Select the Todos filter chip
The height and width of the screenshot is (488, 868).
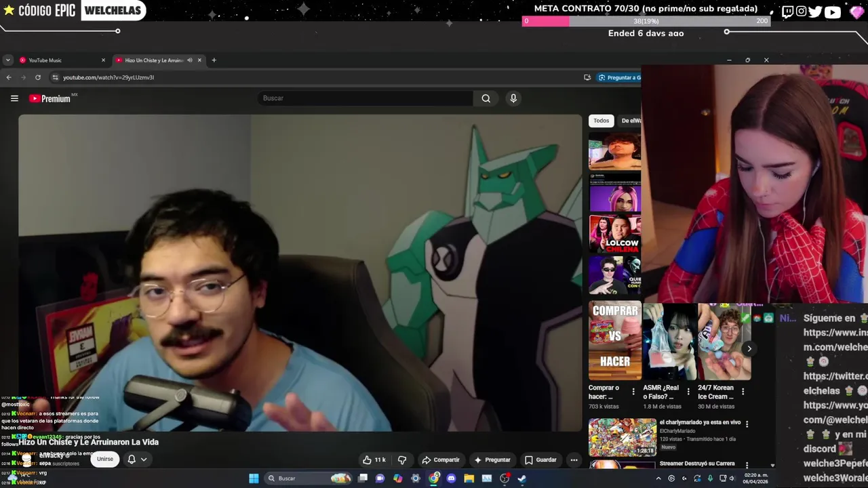pyautogui.click(x=601, y=121)
